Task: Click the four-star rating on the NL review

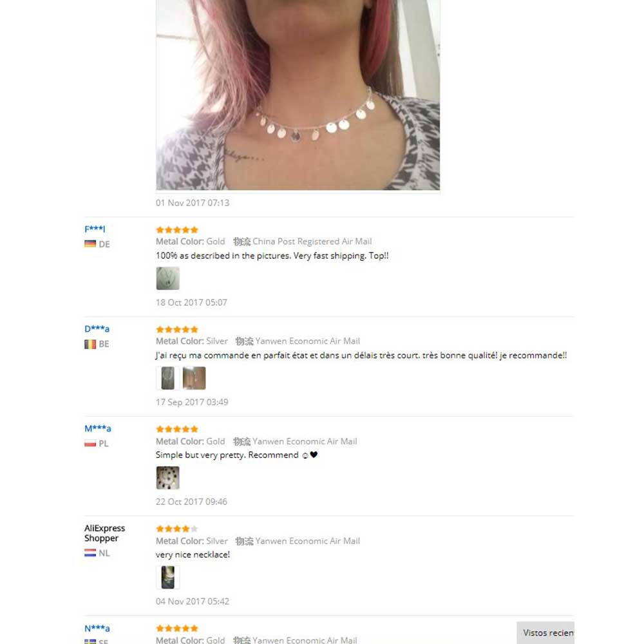Action: (x=177, y=529)
